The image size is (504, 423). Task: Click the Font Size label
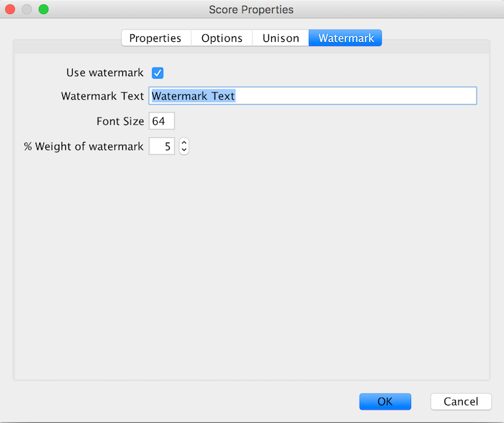click(x=120, y=121)
